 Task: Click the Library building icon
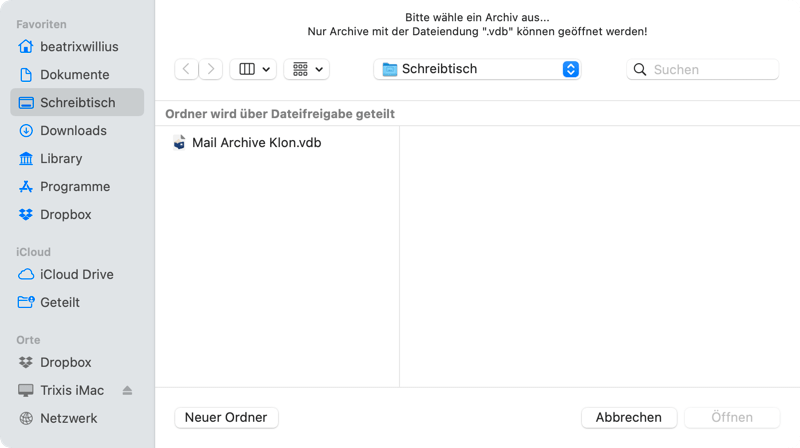[x=26, y=159]
